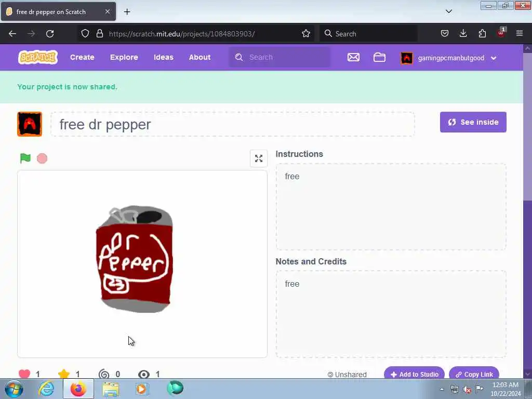Select the 'free dr pepper on Scratch' tab

click(x=58, y=11)
